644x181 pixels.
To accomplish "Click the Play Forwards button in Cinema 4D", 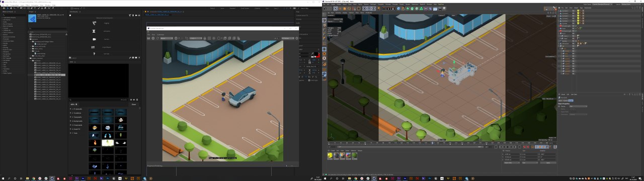I will pyautogui.click(x=508, y=147).
